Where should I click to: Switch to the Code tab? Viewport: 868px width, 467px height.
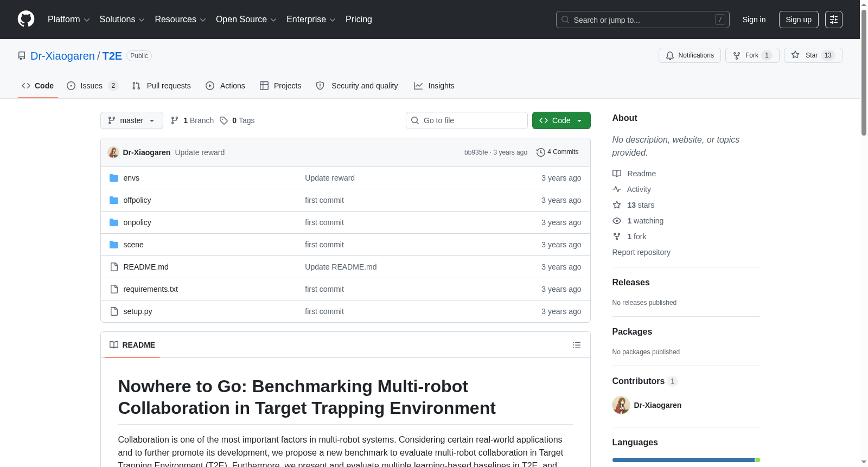coord(38,86)
